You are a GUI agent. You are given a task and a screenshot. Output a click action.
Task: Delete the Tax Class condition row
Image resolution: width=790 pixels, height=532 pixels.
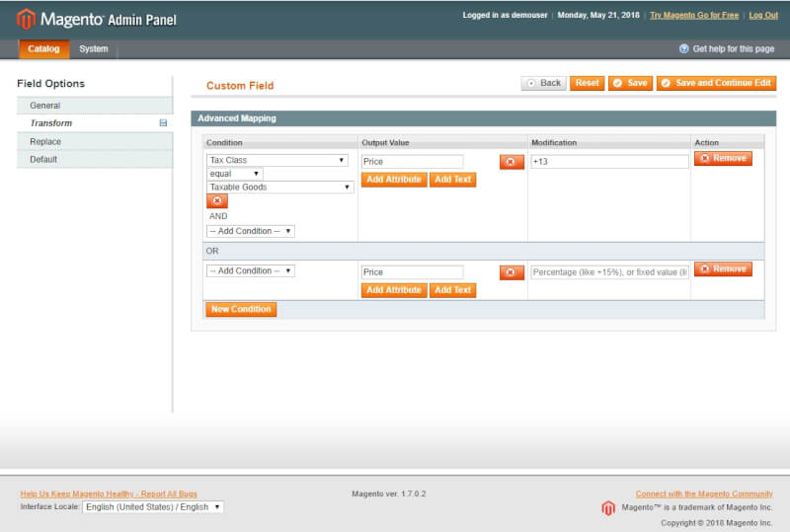coord(217,200)
